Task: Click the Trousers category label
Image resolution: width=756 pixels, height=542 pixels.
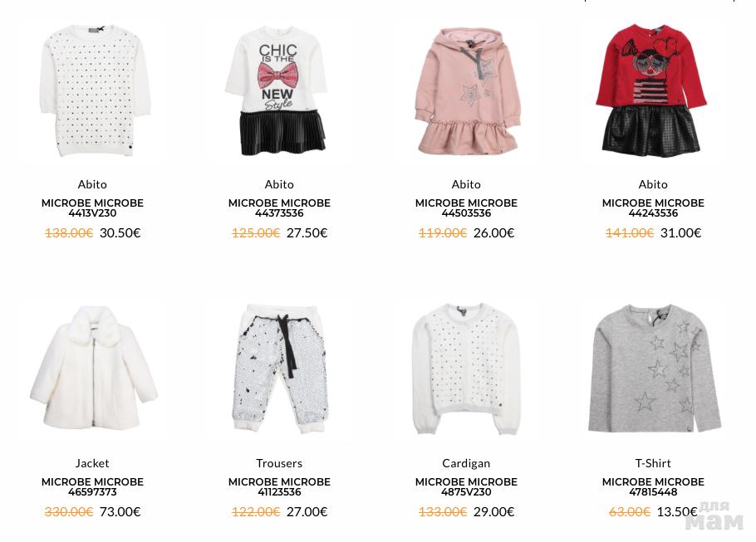Action: (x=279, y=463)
